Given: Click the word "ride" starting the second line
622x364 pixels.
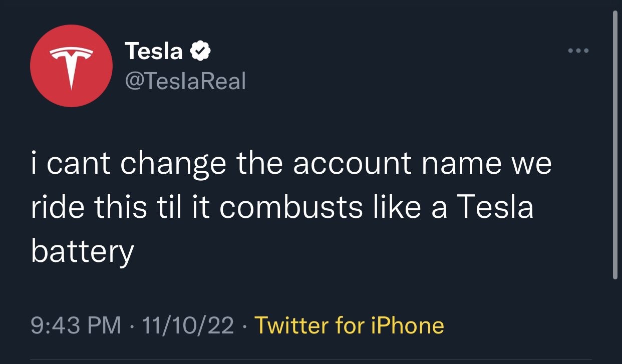Looking at the screenshot, I should (51, 207).
